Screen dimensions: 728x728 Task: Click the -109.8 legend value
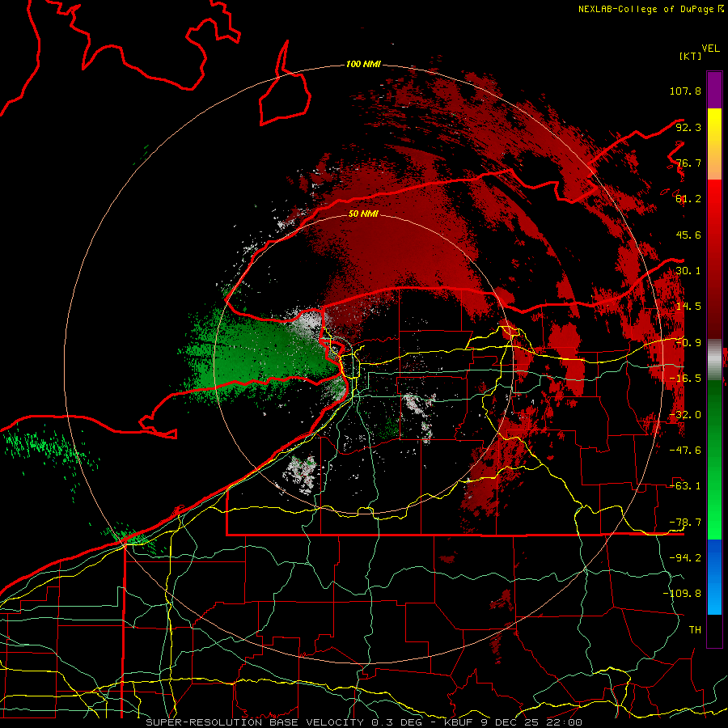682,594
